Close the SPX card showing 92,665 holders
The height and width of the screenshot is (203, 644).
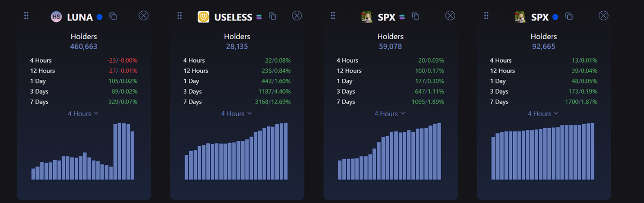click(x=604, y=16)
